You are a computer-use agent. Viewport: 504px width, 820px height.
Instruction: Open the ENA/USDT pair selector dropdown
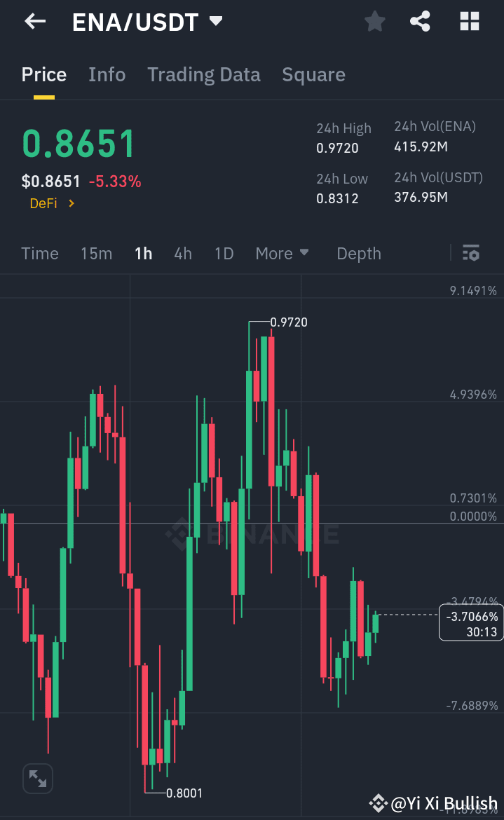point(149,21)
